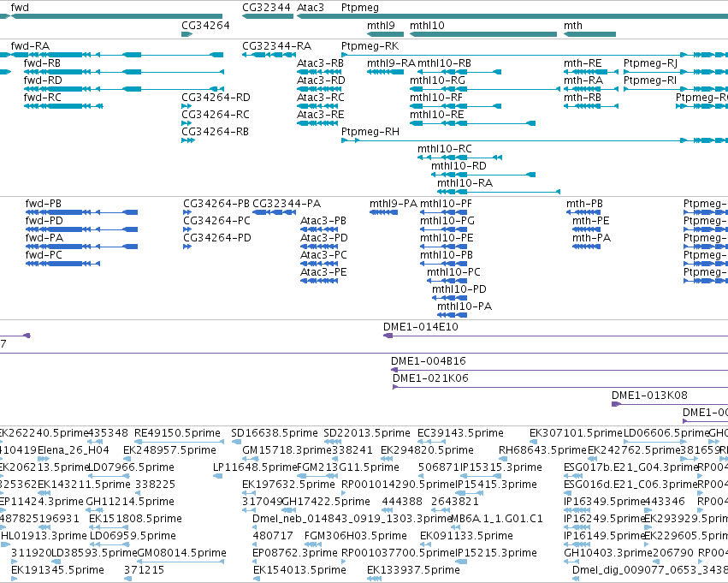
Task: Select protein CG34264-PB
Action: 187,212
